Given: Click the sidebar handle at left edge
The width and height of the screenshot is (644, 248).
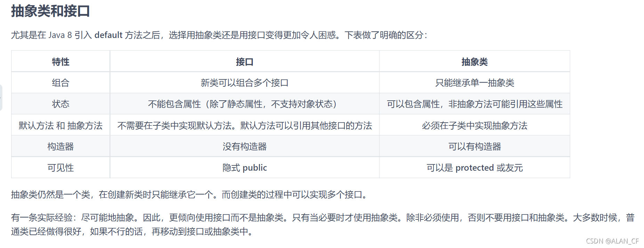Looking at the screenshot, I should (x=1, y=98).
